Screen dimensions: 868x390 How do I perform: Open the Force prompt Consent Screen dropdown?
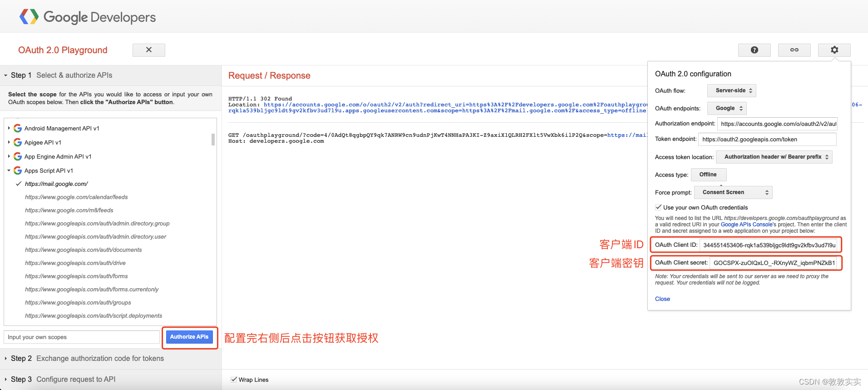click(733, 192)
